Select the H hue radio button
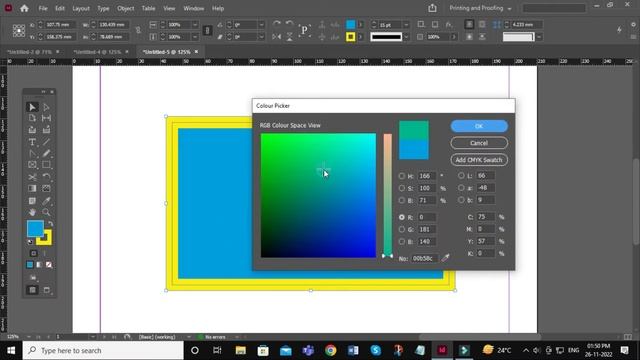The height and width of the screenshot is (360, 640). coord(402,176)
